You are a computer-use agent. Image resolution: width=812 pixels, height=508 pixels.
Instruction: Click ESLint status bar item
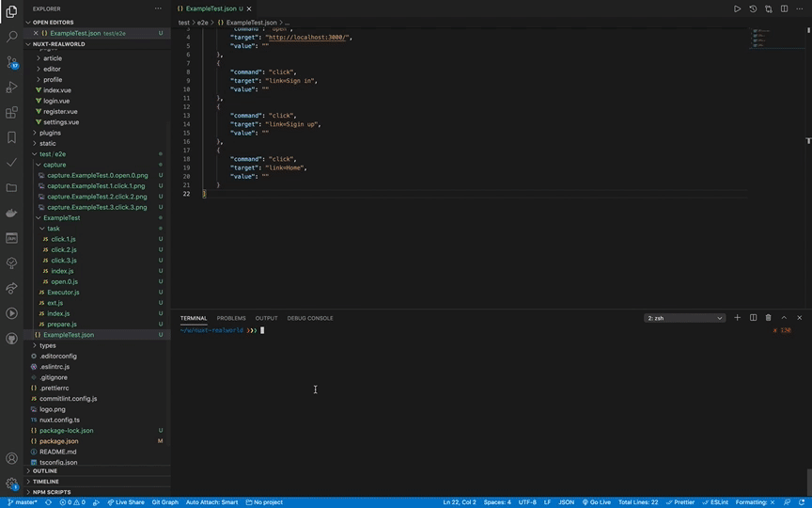point(715,502)
